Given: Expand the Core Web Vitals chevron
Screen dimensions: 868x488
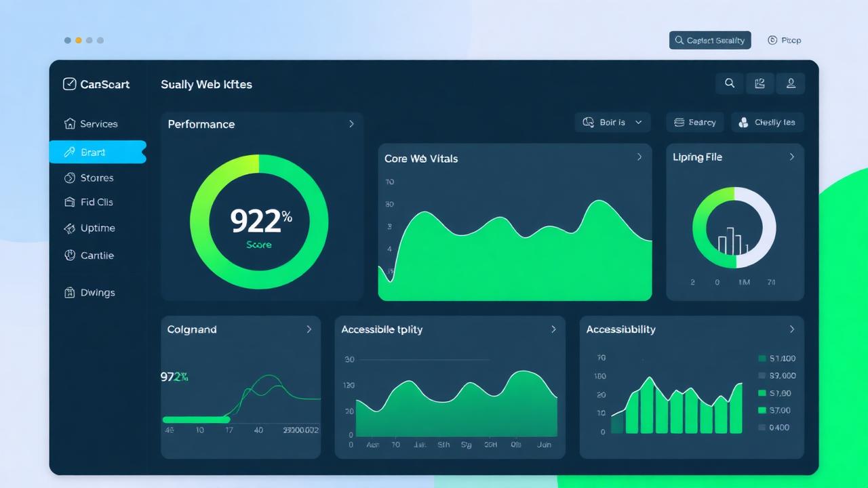Looking at the screenshot, I should (639, 157).
